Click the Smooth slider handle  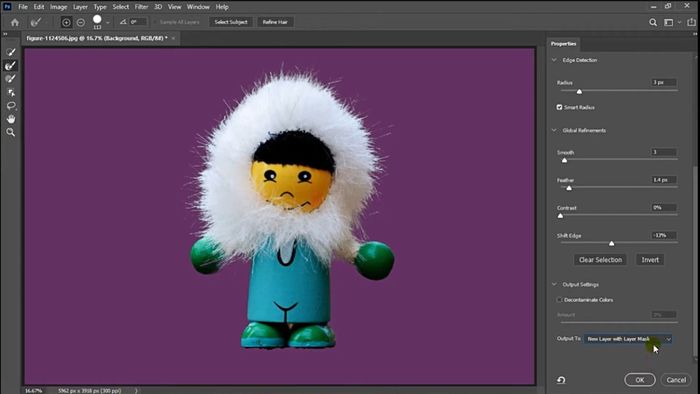pos(564,160)
